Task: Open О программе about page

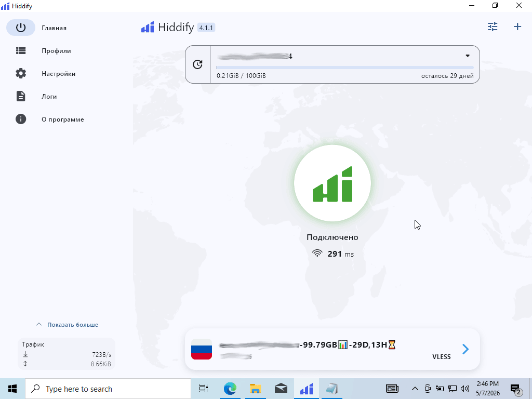Action: click(x=63, y=119)
